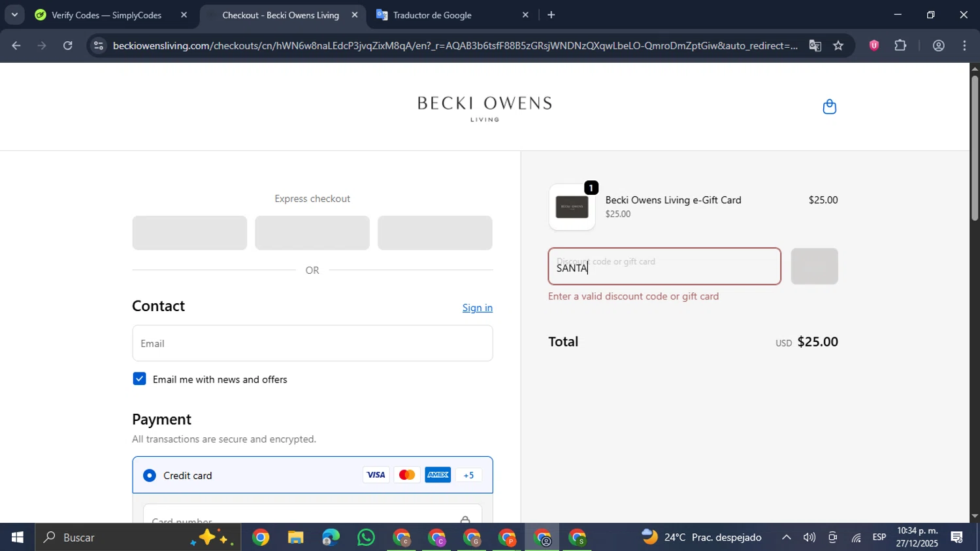This screenshot has width=980, height=551.
Task: Click the browser address bar URL
Action: [455, 46]
